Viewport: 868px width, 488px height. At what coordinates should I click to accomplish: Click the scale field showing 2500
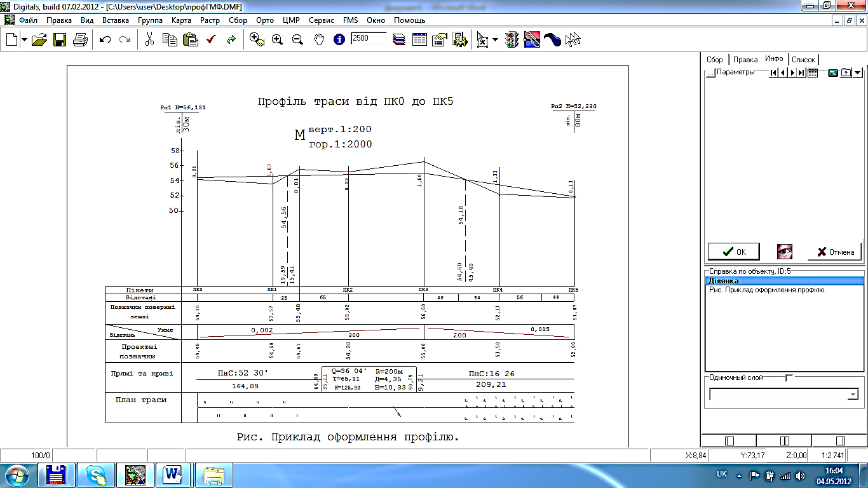click(369, 38)
